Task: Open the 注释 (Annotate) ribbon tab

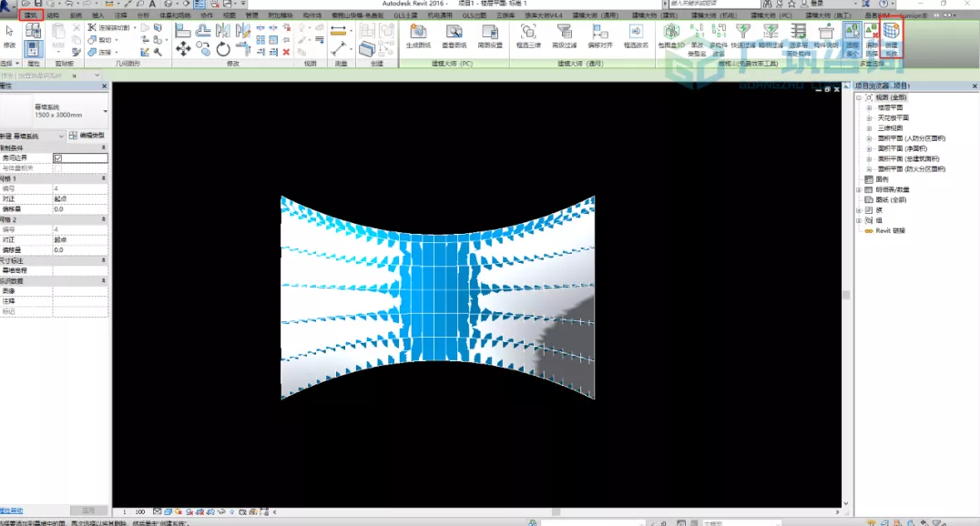Action: coord(120,15)
